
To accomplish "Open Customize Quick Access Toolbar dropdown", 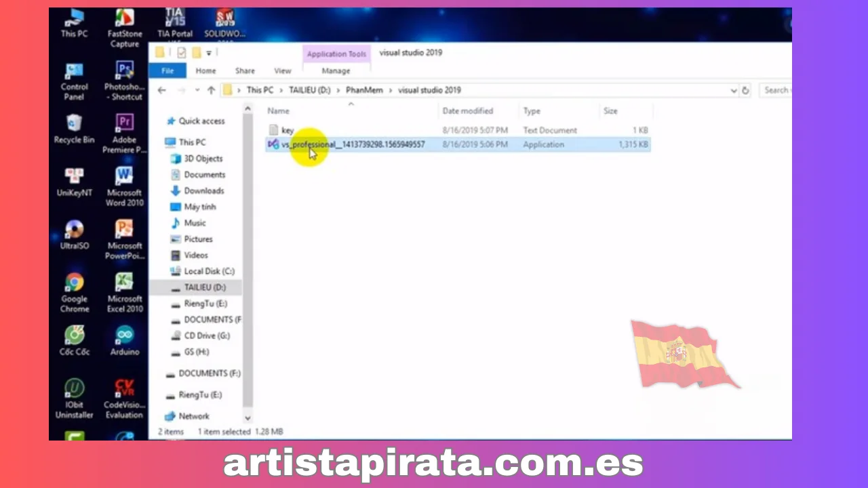I will [x=209, y=53].
